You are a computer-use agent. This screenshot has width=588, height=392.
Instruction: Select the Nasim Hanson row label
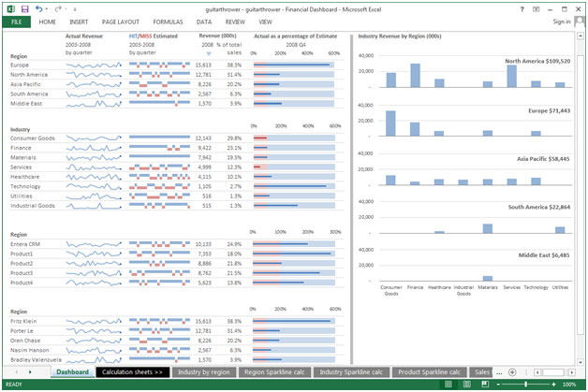(30, 350)
